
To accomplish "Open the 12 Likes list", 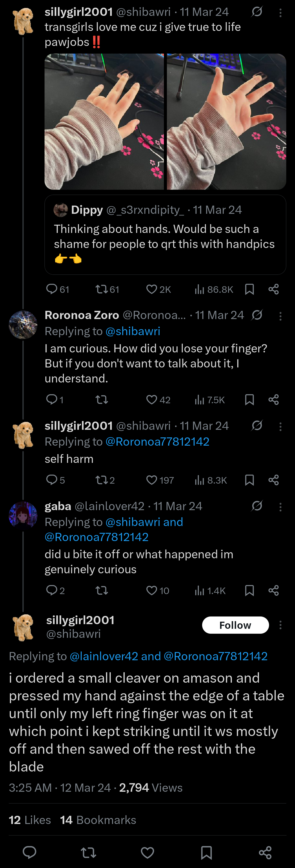I will click(x=30, y=820).
